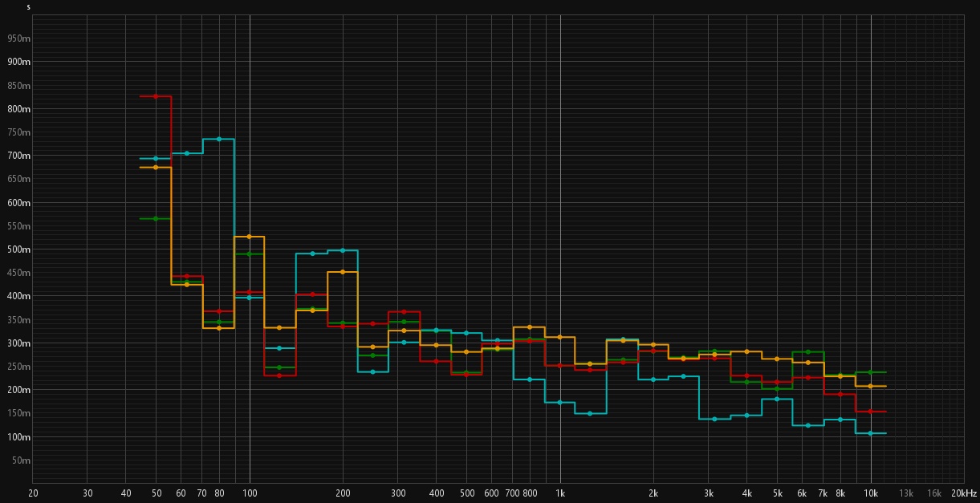Screen dimensions: 980x503
Task: Click the cyan data point in the 125 Hz band
Action: (280, 348)
